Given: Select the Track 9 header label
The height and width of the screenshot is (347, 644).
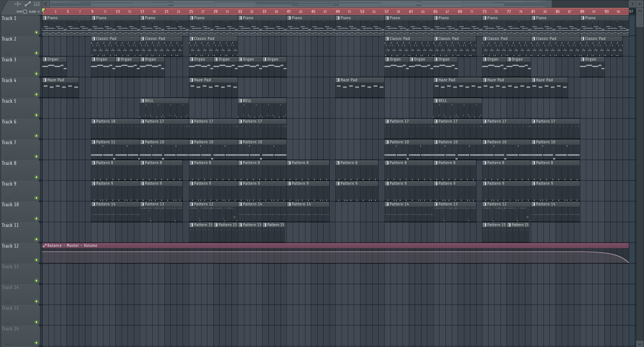Looking at the screenshot, I should (9, 184).
